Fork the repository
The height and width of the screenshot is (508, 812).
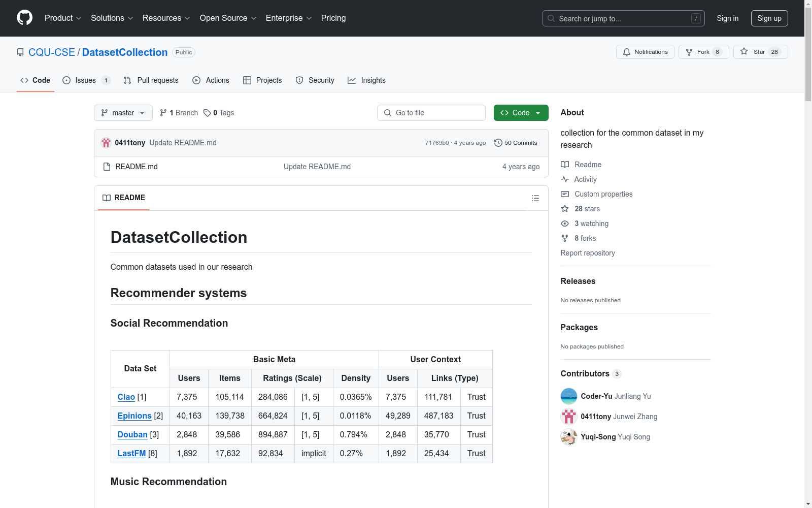tap(703, 52)
